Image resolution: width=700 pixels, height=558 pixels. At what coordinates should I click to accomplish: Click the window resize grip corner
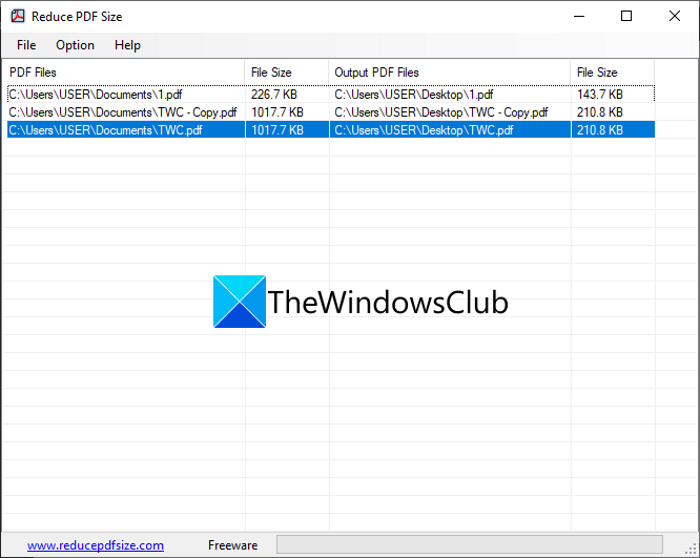pyautogui.click(x=691, y=549)
